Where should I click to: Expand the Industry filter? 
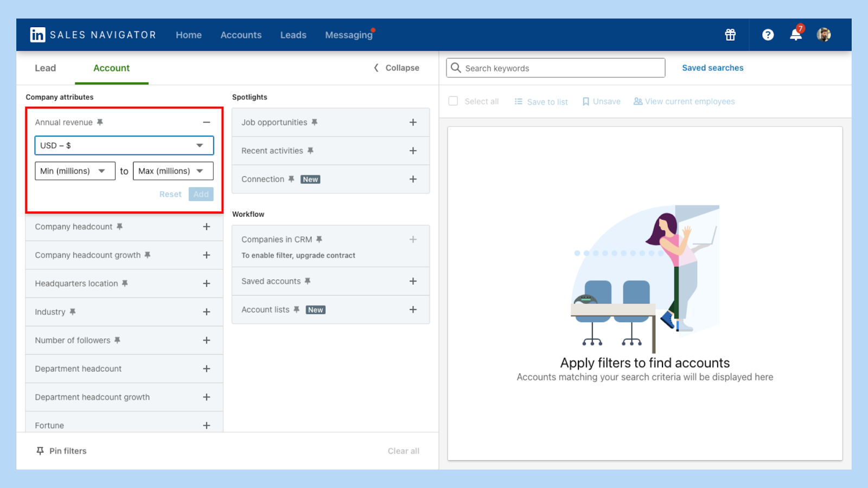[207, 312]
